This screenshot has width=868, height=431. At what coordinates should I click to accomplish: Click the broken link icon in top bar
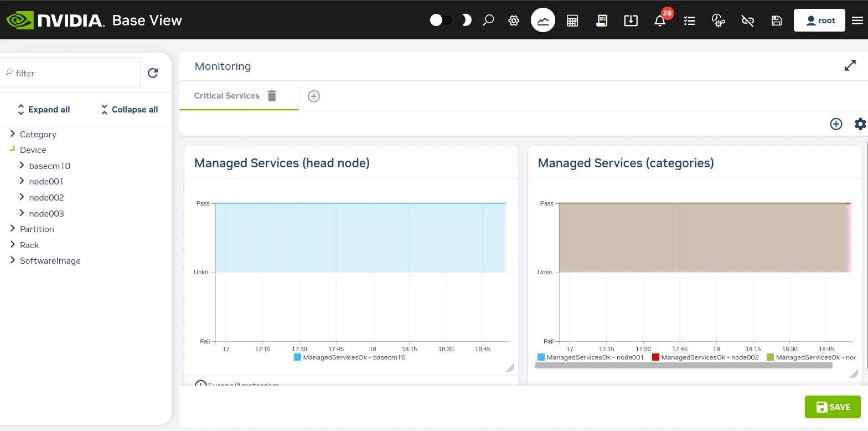click(748, 20)
